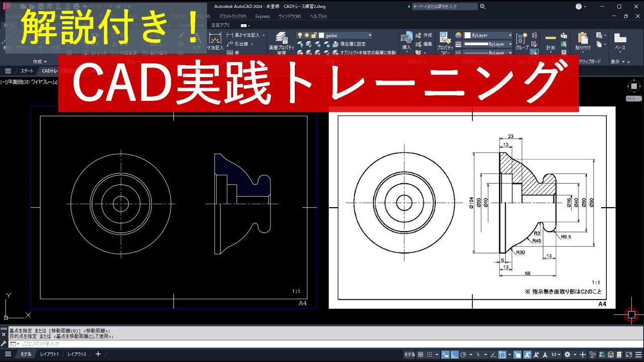Click the annotation monitor plus icon in status bar
The width and height of the screenshot is (644, 362).
(x=583, y=354)
